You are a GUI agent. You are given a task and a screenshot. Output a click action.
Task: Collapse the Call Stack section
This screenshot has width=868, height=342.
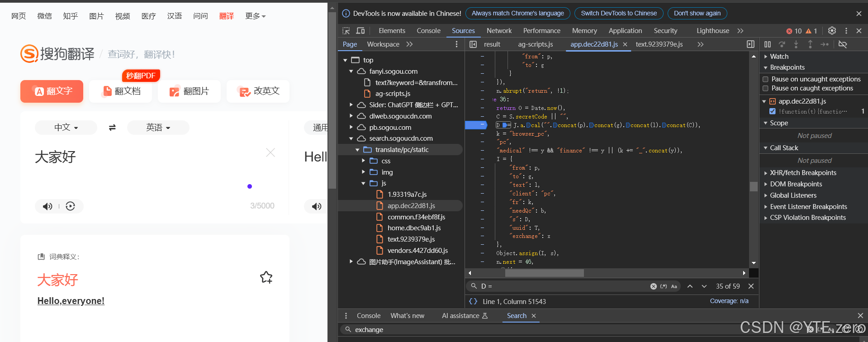point(784,148)
